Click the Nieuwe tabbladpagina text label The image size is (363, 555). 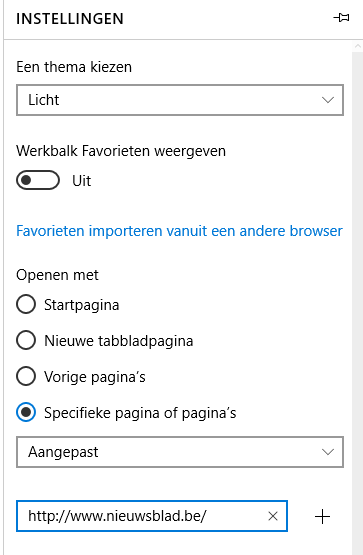tap(119, 341)
